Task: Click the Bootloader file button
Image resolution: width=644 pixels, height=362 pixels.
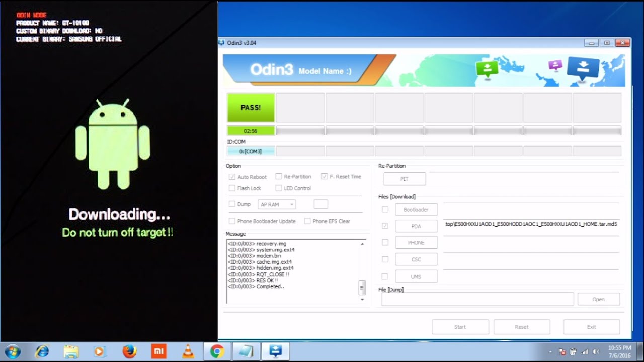Action: [x=416, y=210]
